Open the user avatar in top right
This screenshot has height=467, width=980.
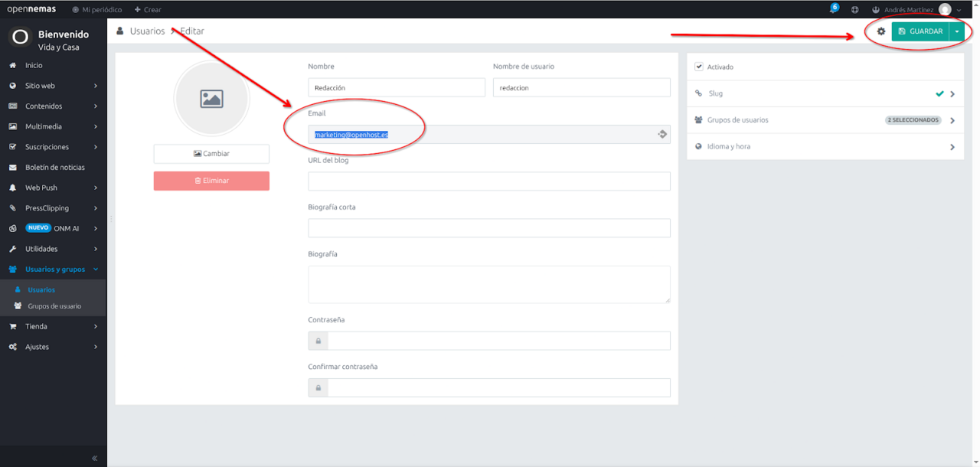tap(944, 10)
